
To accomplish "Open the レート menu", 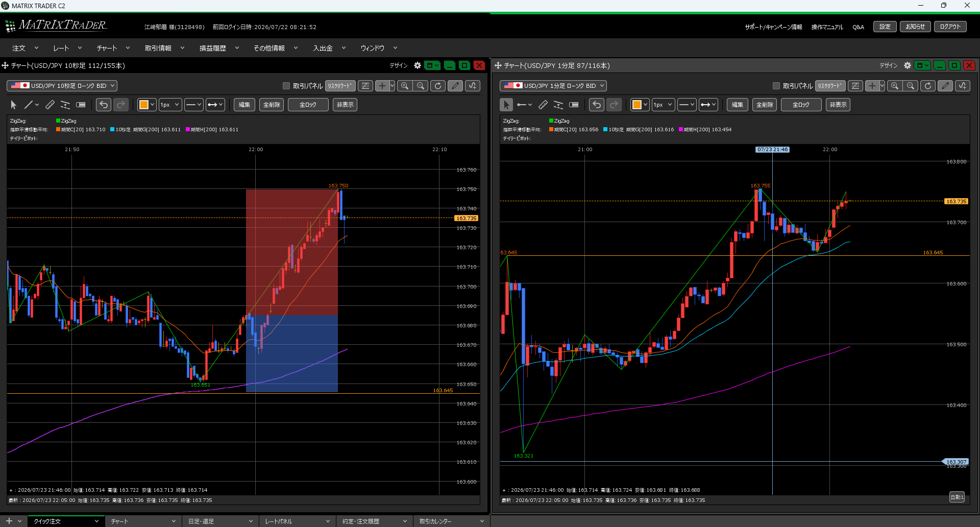I will tap(67, 48).
